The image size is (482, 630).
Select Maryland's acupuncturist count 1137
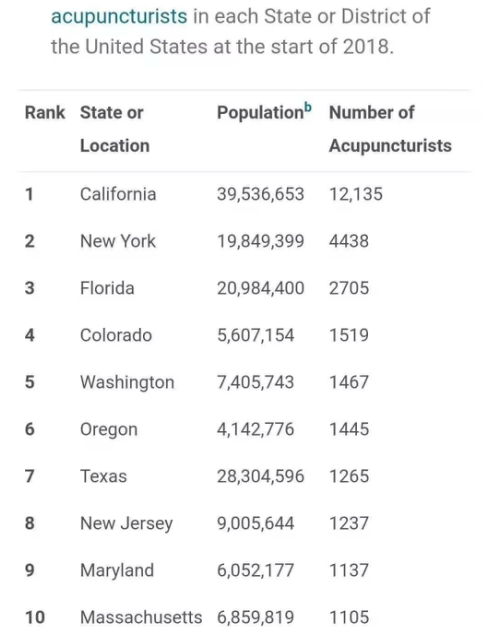point(349,570)
